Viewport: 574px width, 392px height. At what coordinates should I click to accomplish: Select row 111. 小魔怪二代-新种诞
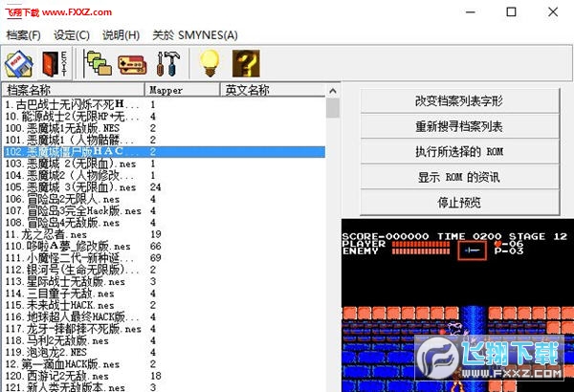(x=164, y=258)
